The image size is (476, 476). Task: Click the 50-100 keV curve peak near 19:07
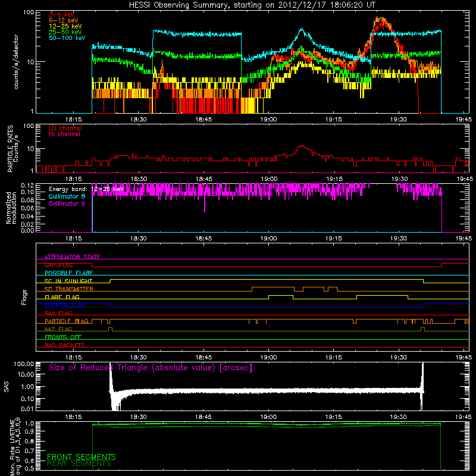point(302,29)
